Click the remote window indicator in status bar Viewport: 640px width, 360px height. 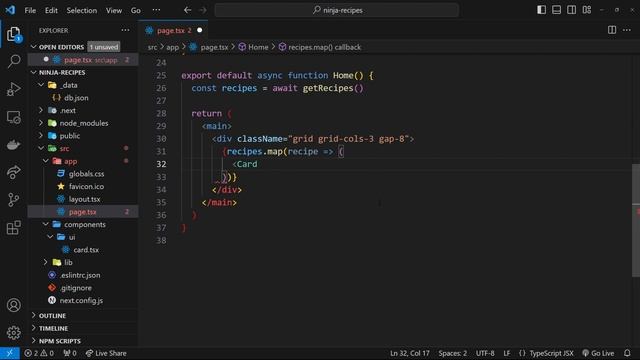click(x=10, y=353)
